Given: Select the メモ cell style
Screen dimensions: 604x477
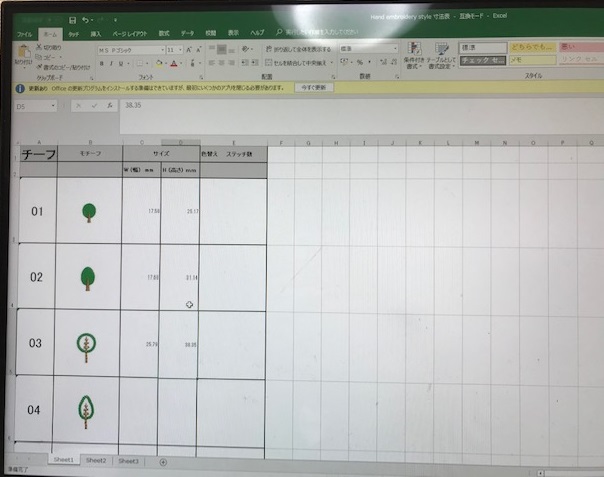Looking at the screenshot, I should coord(533,60).
